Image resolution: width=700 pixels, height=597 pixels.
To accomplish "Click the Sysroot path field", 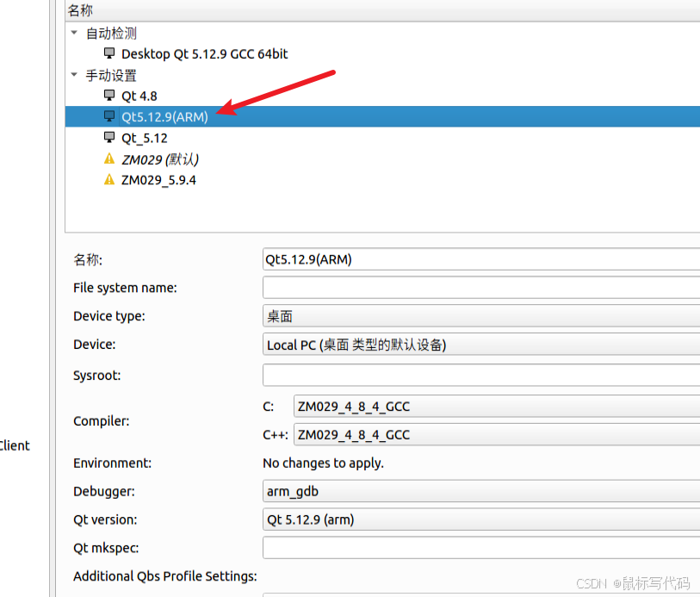I will pyautogui.click(x=481, y=375).
